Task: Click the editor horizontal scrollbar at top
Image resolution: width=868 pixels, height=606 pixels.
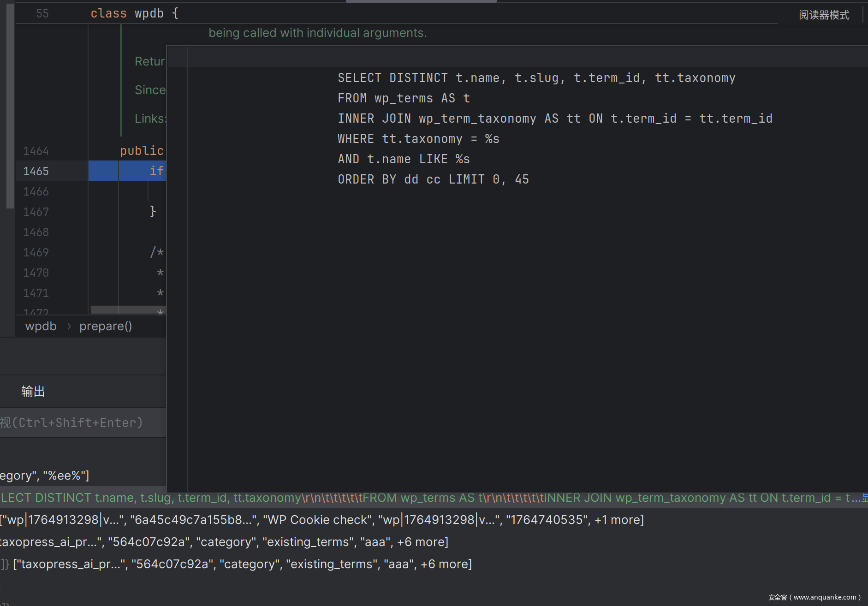Action: coord(421,1)
